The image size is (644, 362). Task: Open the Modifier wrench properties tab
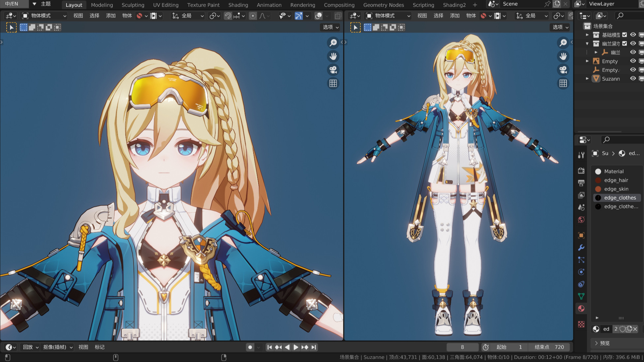[581, 247]
